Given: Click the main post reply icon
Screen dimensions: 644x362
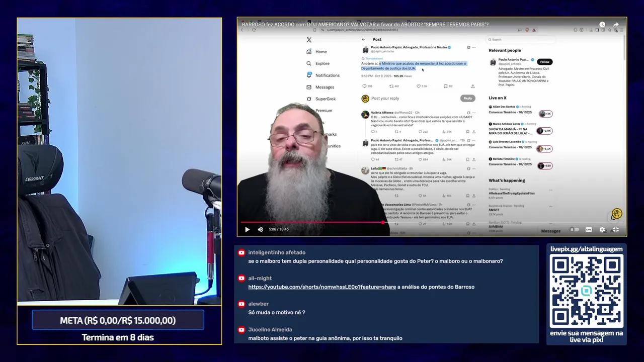Looking at the screenshot, I should [365, 86].
